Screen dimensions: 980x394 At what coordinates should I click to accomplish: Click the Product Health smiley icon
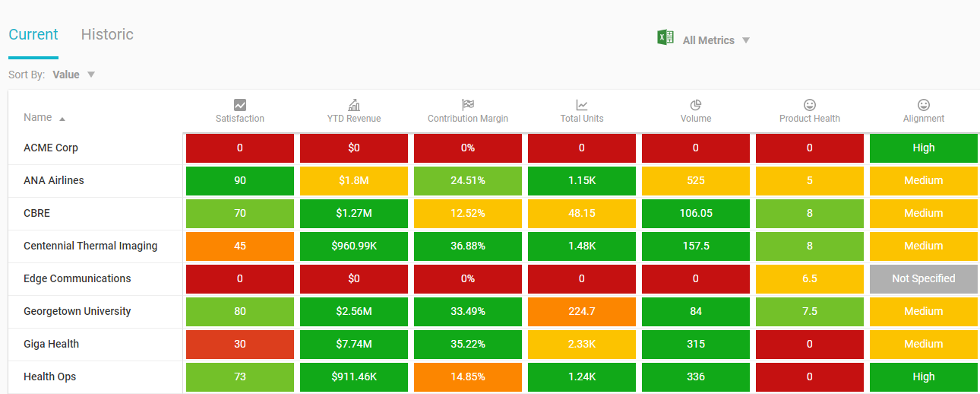click(810, 105)
